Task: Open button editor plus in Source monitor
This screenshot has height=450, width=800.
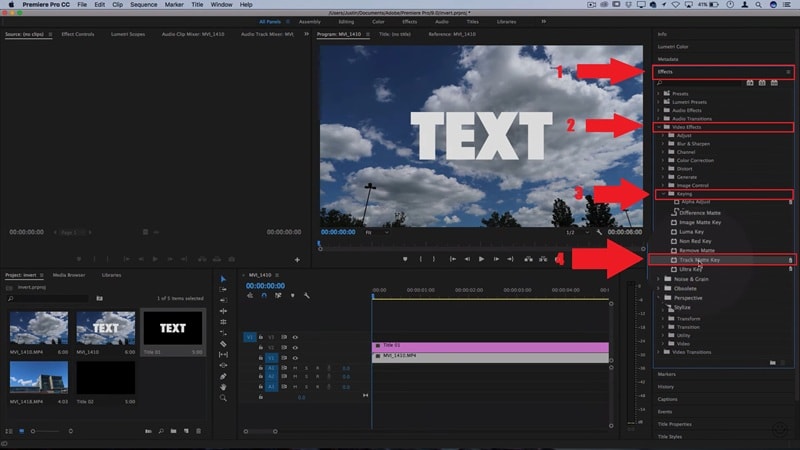Action: 297,260
